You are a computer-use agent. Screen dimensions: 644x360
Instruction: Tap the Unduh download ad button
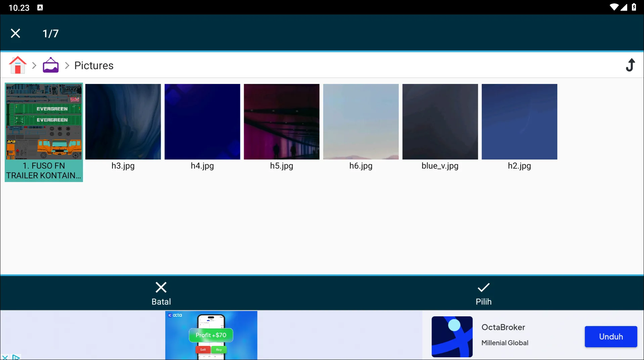(610, 336)
